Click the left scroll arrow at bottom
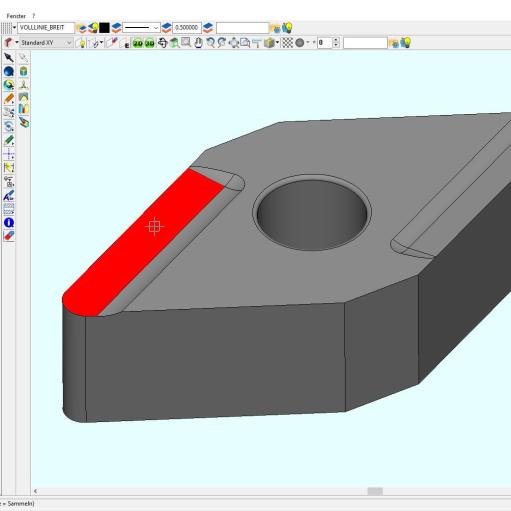Image resolution: width=511 pixels, height=511 pixels. pyautogui.click(x=35, y=491)
